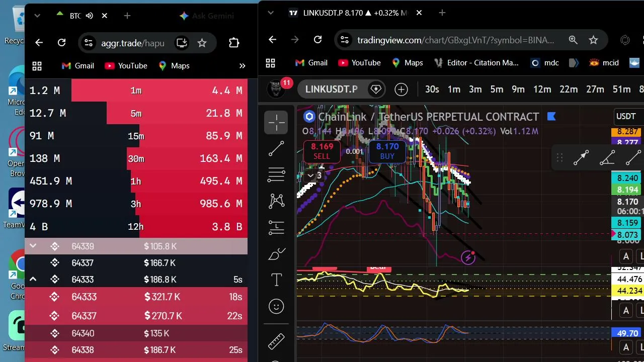This screenshot has width=644, height=362.
Task: Open TradingView profile avatar menu
Action: click(x=276, y=89)
